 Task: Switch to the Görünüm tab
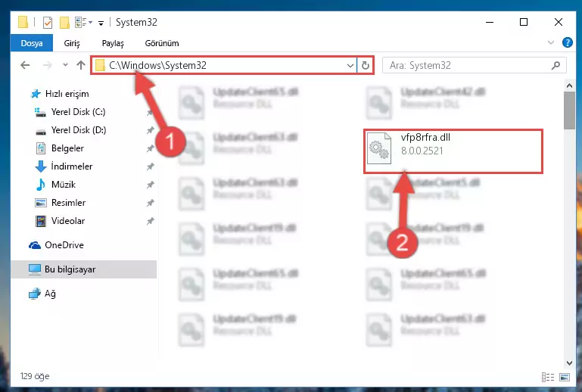[x=162, y=43]
